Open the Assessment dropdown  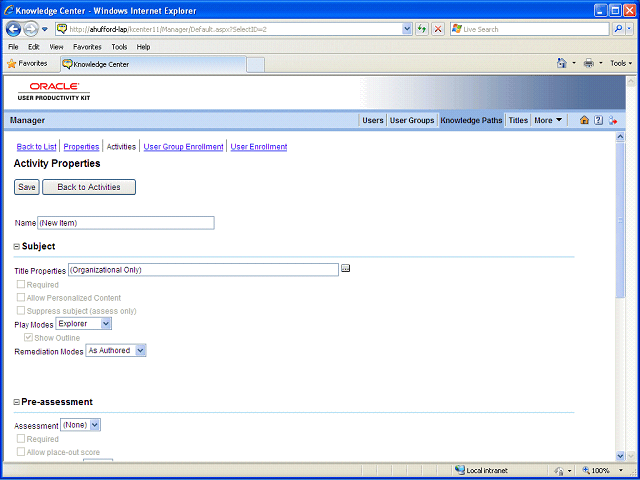point(80,425)
